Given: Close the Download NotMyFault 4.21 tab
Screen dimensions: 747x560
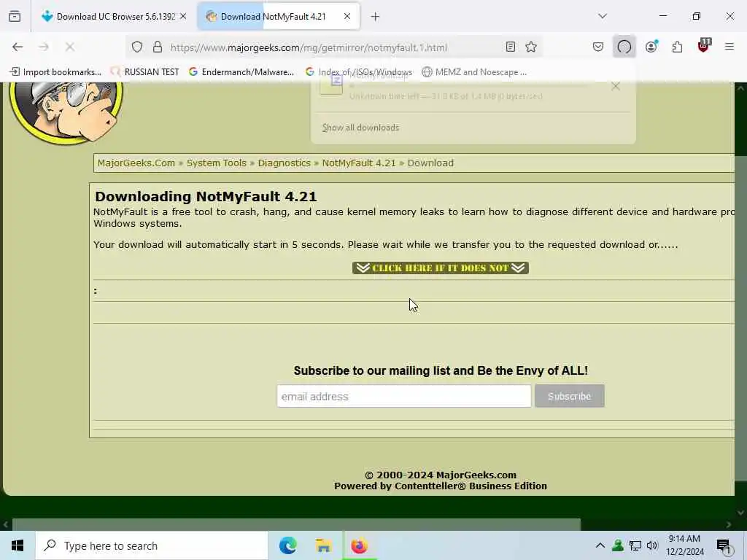Looking at the screenshot, I should 347,17.
